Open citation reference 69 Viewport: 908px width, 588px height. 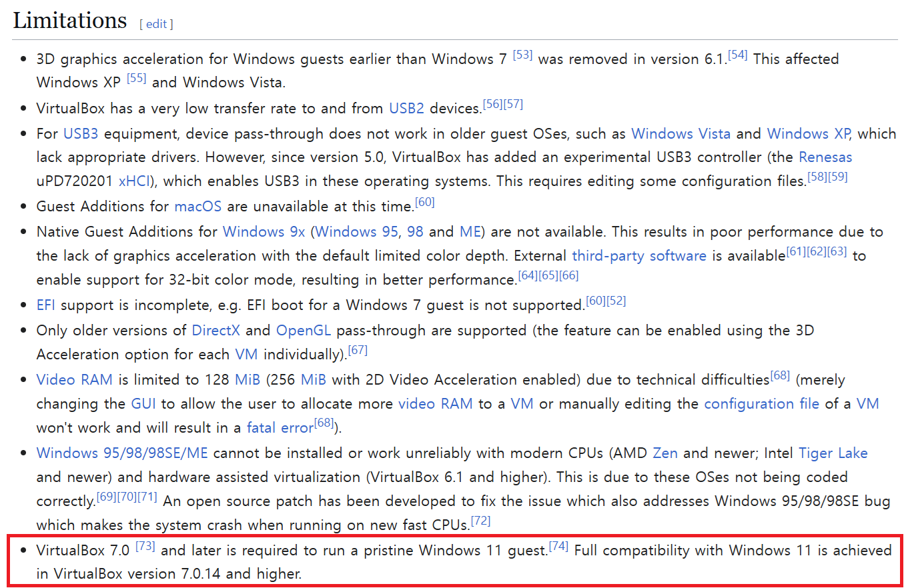[107, 497]
